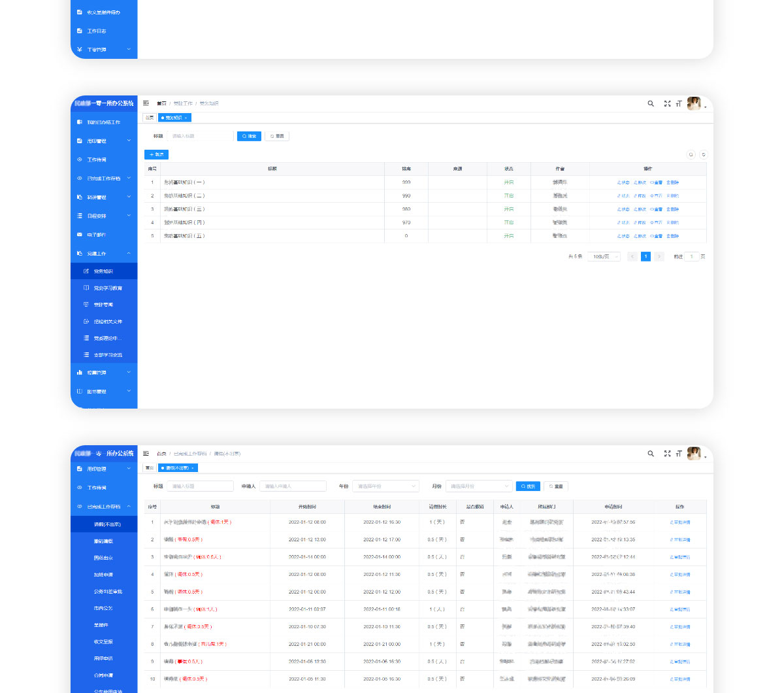
Task: Click the 前往 page jump input box
Action: pyautogui.click(x=691, y=257)
